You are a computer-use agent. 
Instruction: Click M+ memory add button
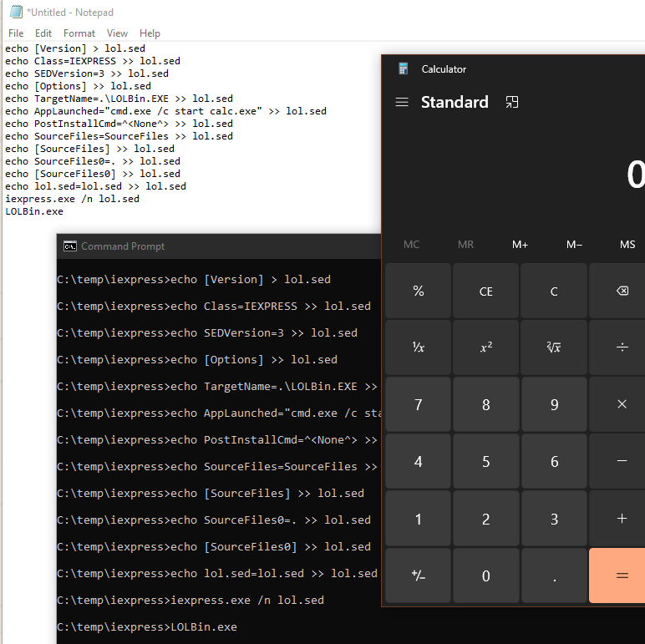click(x=520, y=245)
